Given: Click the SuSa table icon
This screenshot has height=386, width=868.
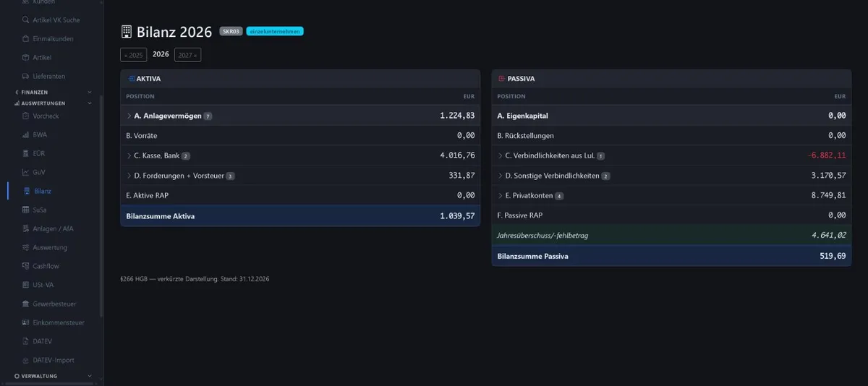Looking at the screenshot, I should pos(26,210).
